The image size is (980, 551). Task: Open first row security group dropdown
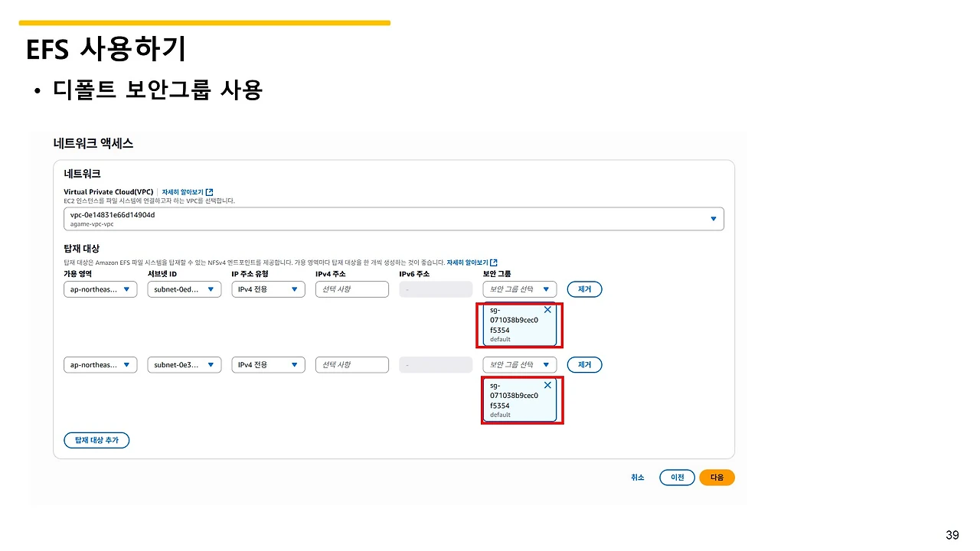pyautogui.click(x=520, y=289)
